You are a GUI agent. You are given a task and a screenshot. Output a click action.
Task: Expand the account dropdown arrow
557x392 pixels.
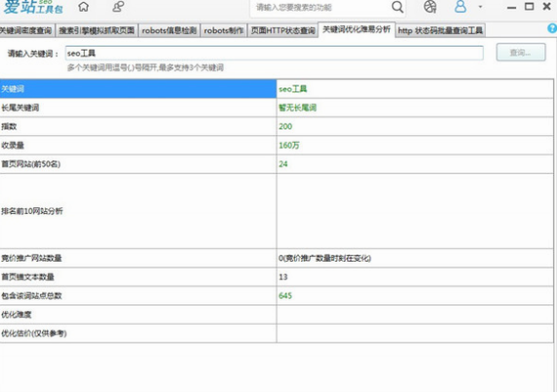point(480,7)
